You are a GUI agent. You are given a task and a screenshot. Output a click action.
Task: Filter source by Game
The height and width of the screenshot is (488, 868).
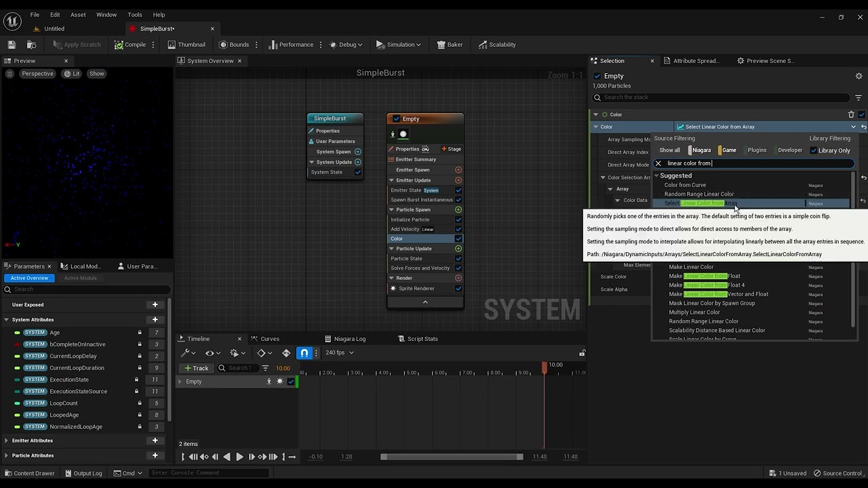pos(728,150)
